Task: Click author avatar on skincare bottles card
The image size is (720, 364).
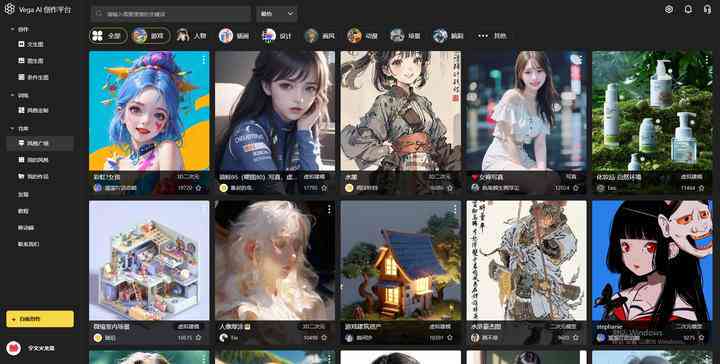Action: coord(601,188)
